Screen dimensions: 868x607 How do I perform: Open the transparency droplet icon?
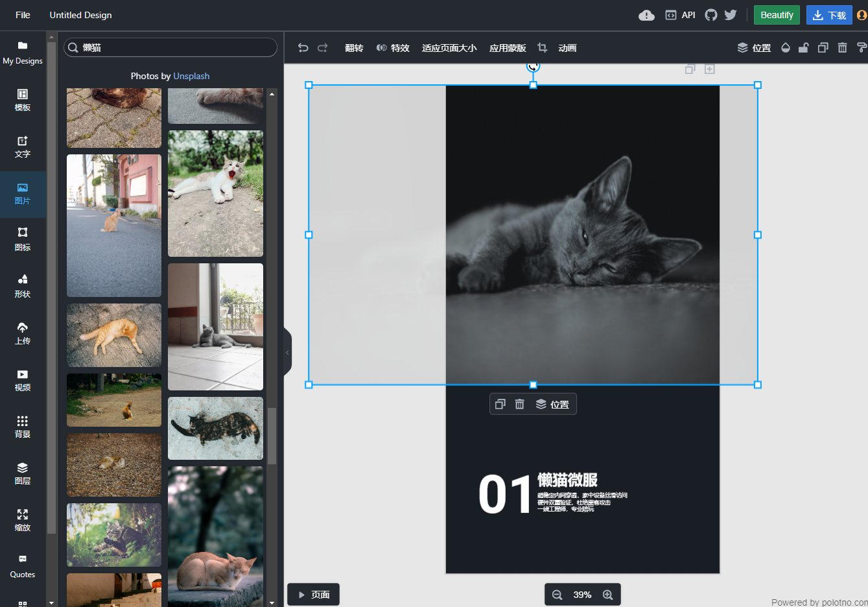pyautogui.click(x=786, y=48)
